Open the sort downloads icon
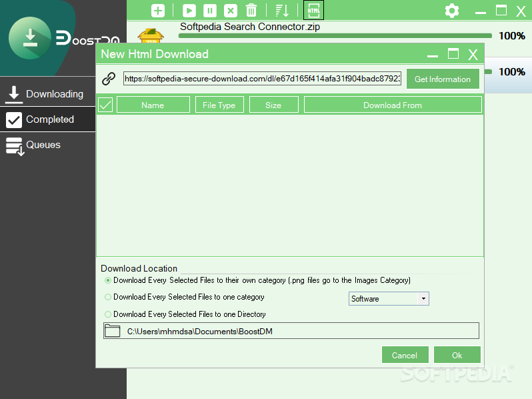532x399 pixels. pyautogui.click(x=282, y=11)
